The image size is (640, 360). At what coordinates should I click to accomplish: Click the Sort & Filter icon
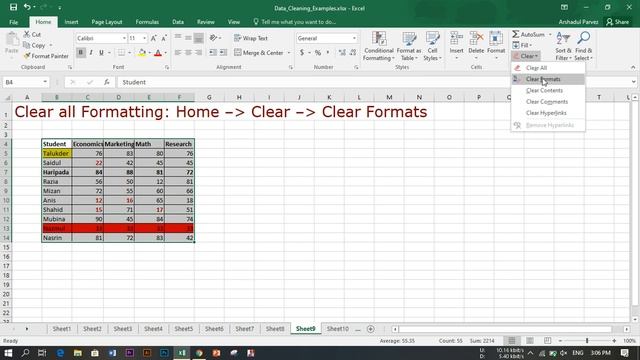(x=563, y=39)
